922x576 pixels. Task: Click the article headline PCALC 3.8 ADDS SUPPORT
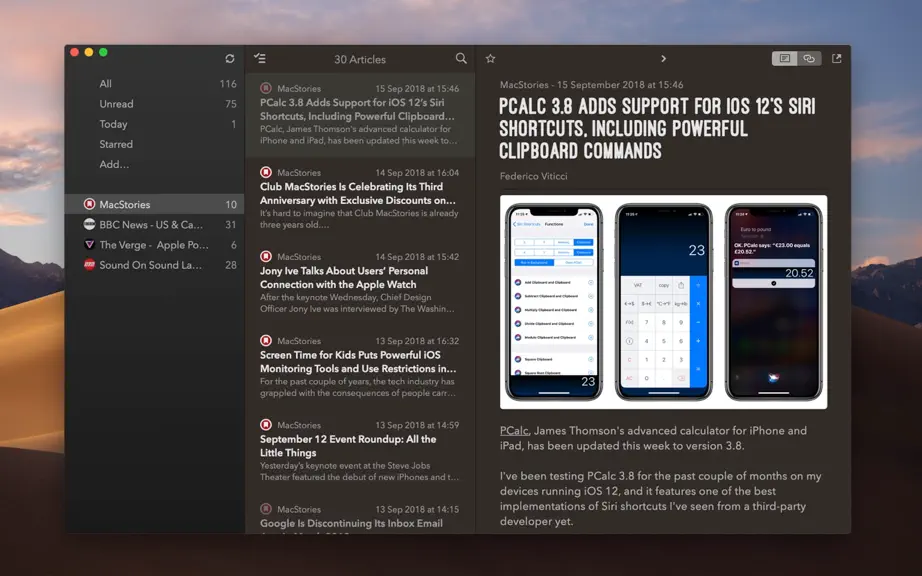pos(657,128)
